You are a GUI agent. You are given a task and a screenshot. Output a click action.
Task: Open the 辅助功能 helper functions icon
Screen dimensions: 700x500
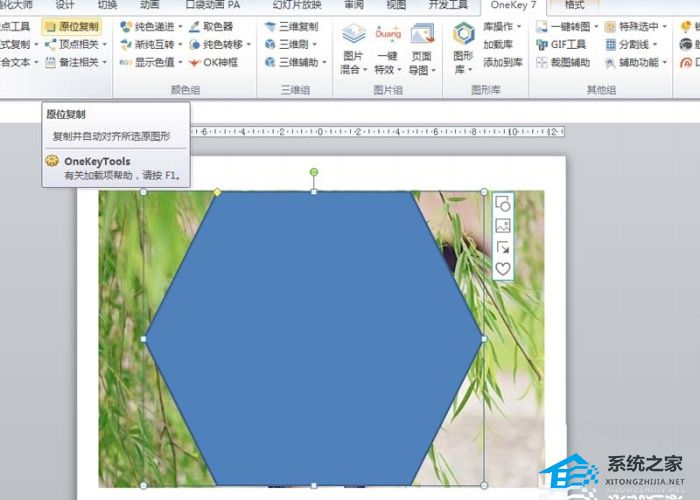point(610,62)
